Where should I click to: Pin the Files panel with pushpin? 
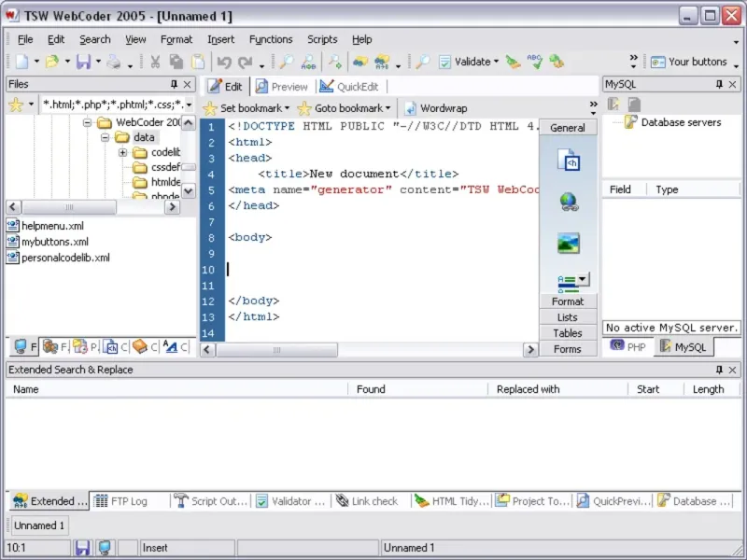coord(174,84)
